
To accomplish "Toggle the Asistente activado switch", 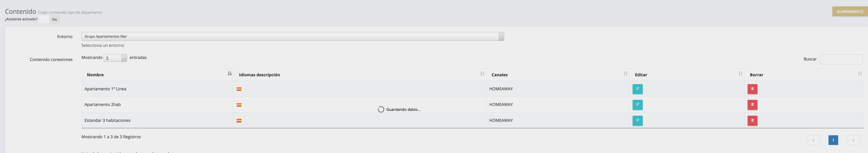I will pos(49,19).
